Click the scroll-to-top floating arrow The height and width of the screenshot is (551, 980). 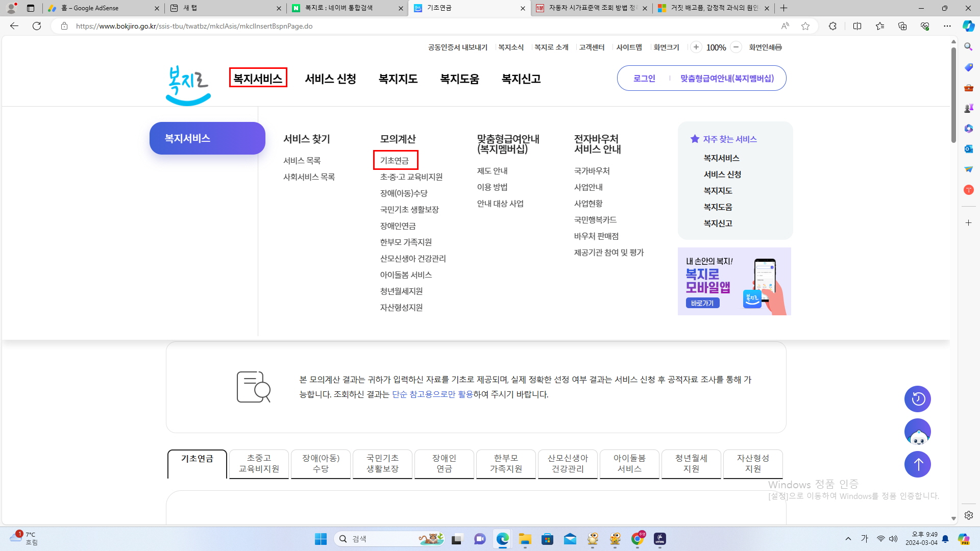[x=917, y=464]
